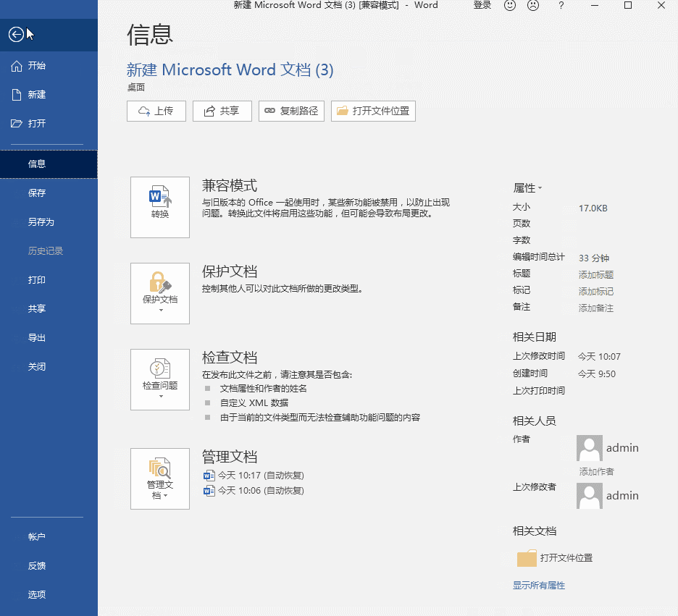Viewport: 678px width, 616px height.
Task: Click the last modifier admin avatar
Action: (x=590, y=495)
